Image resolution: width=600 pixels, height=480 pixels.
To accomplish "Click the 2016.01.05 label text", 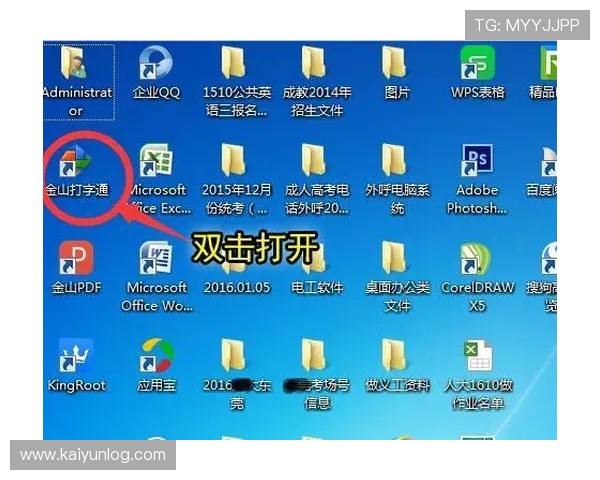I will point(237,287).
